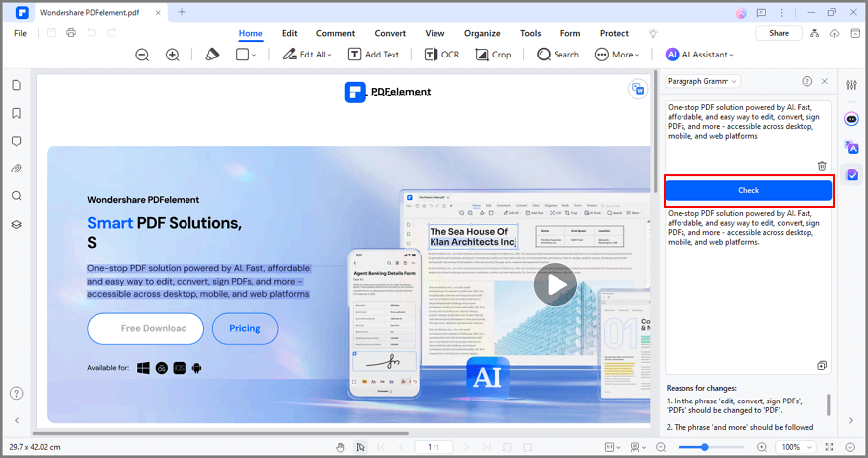
Task: Click the Share button
Action: [779, 33]
